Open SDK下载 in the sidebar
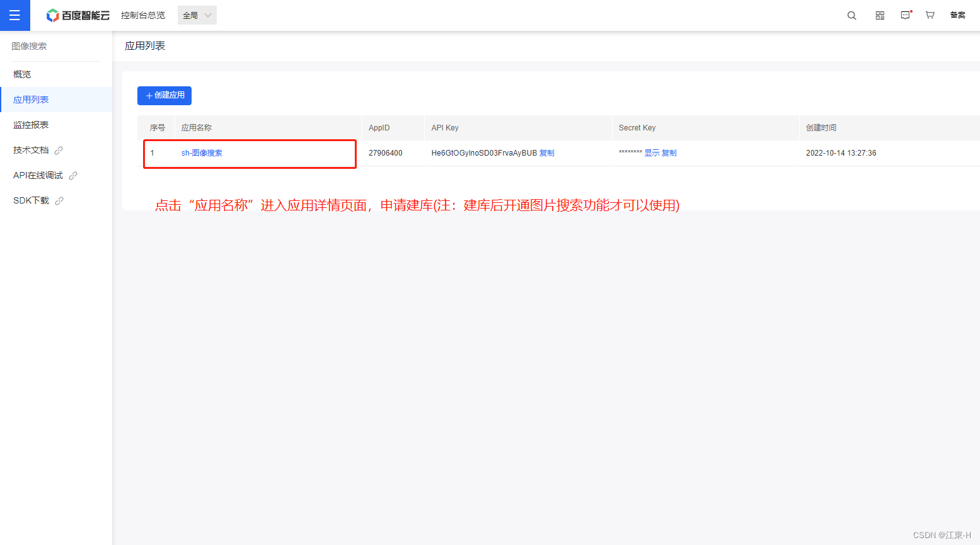 point(31,200)
